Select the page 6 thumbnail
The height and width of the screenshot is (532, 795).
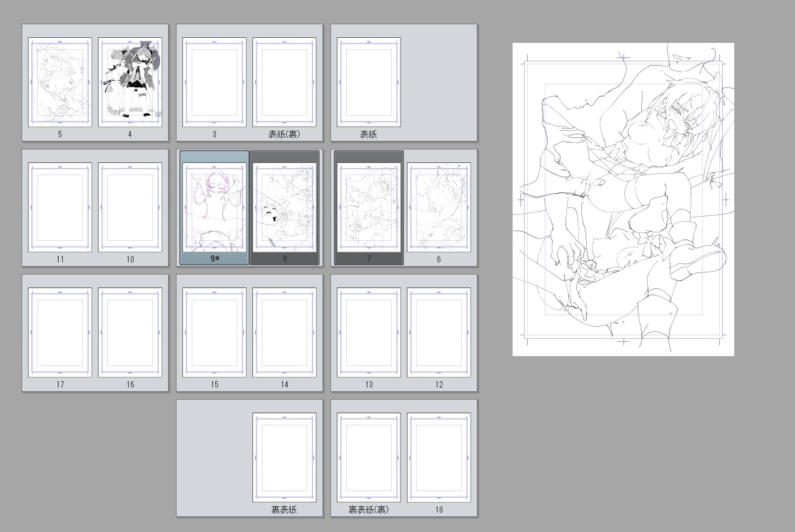coord(438,207)
